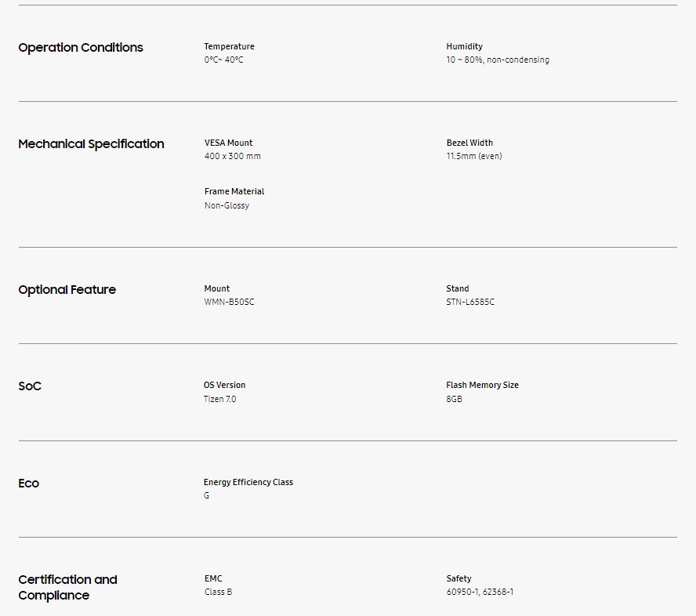The height and width of the screenshot is (616, 696).
Task: Click the OS Version value Tizen 7.0
Action: coord(219,400)
